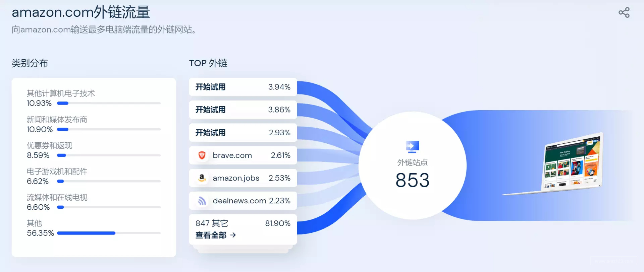
Task: Click the 电子游戏机和配件 progress bar
Action: pyautogui.click(x=109, y=181)
